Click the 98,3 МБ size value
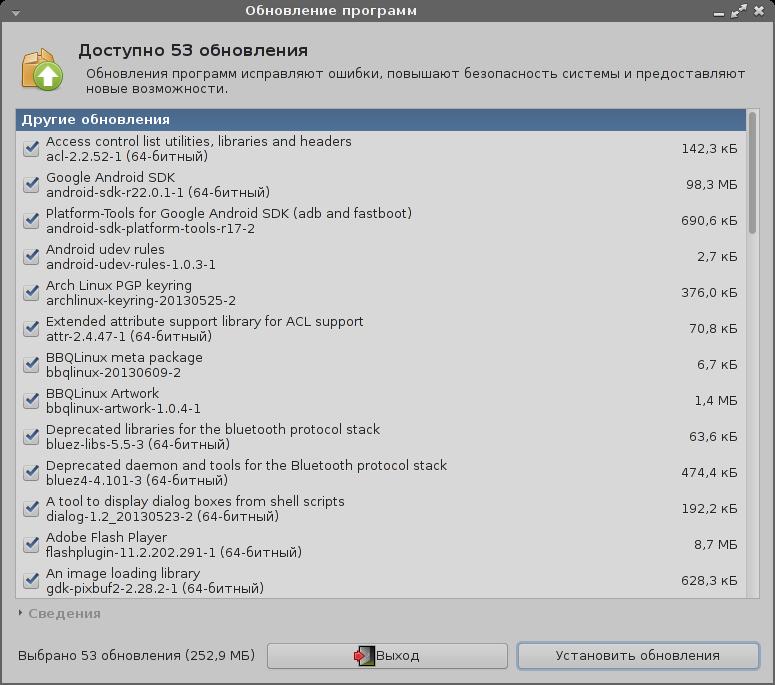Image resolution: width=775 pixels, height=685 pixels. pyautogui.click(x=711, y=185)
